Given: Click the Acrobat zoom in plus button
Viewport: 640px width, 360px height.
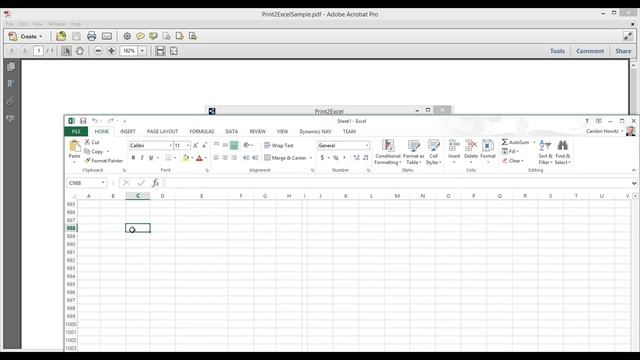Looking at the screenshot, I should [x=111, y=51].
